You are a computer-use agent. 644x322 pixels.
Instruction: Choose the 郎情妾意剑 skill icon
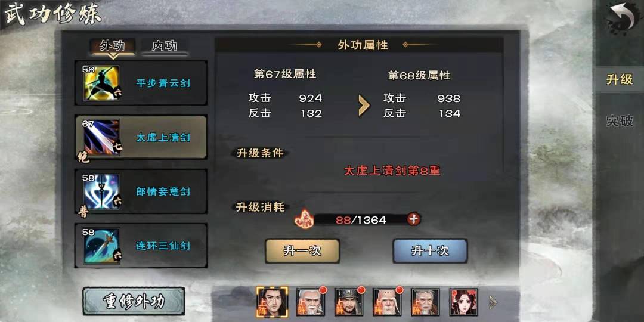[x=101, y=191]
